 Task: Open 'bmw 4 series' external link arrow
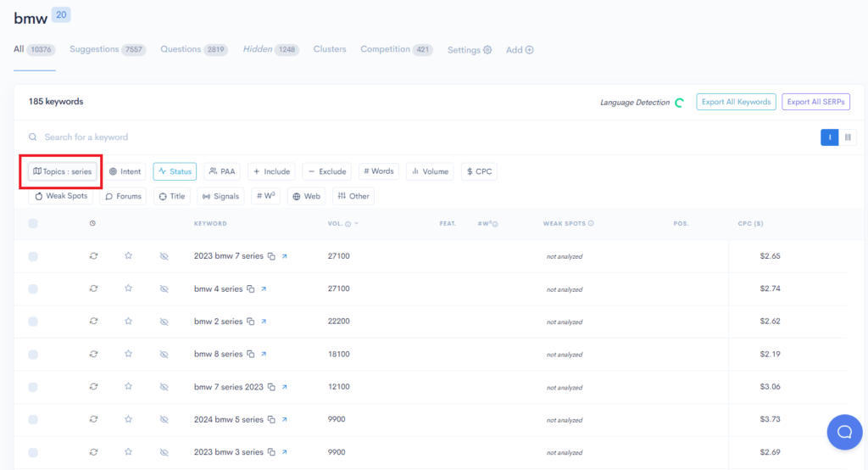point(264,288)
